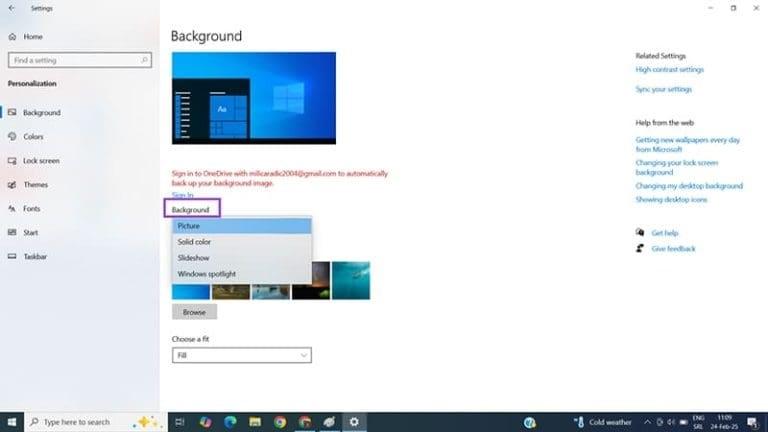Open the notification center icon
768x432 pixels.
(752, 422)
